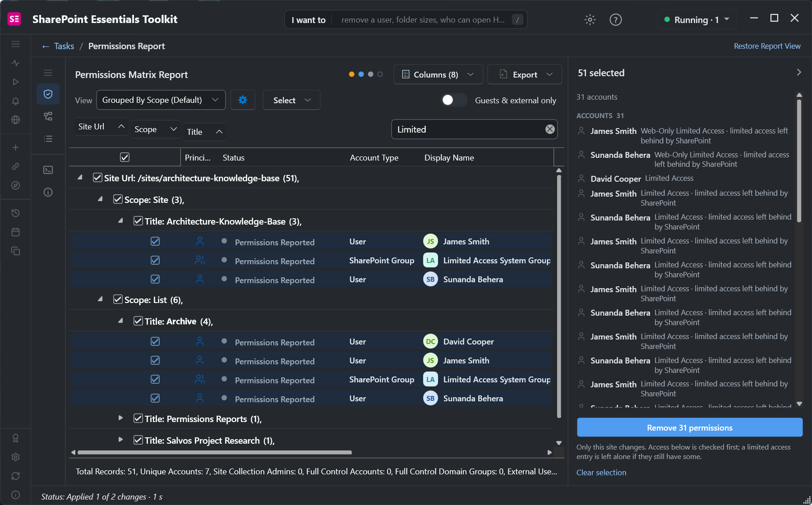Click the I want to command search field
Screen dimensions: 812x505
click(406, 20)
